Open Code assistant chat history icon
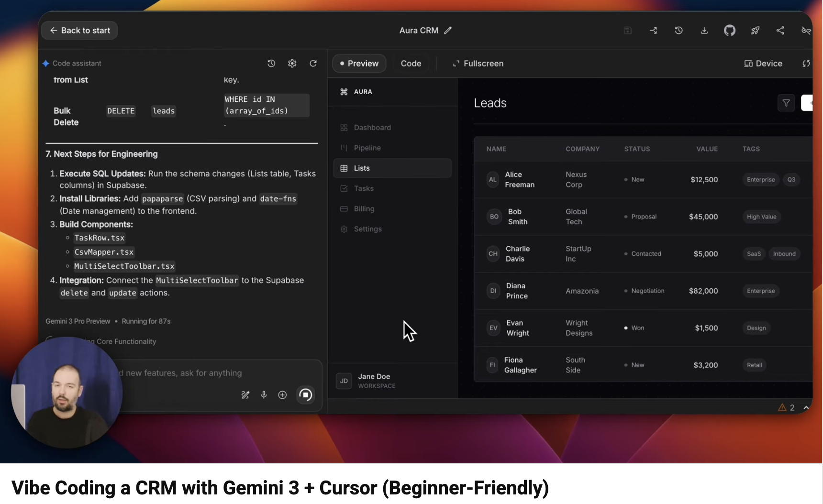The height and width of the screenshot is (504, 823). (x=271, y=63)
